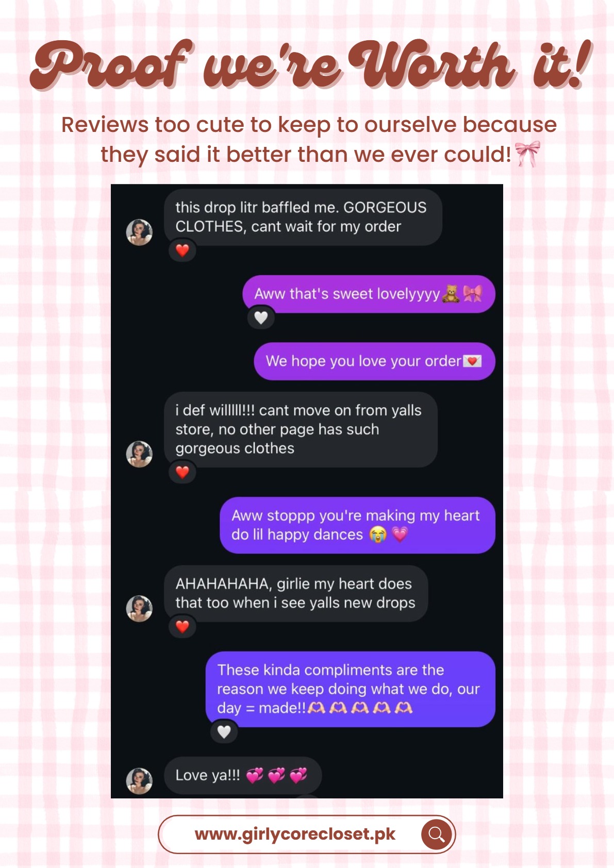
Task: Click the magnifying glass search icon
Action: point(437,834)
